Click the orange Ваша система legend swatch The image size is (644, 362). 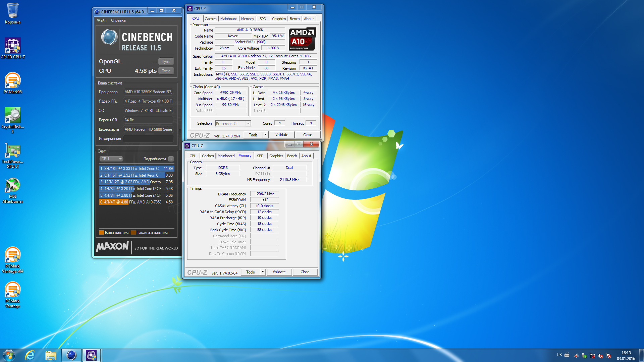click(101, 233)
